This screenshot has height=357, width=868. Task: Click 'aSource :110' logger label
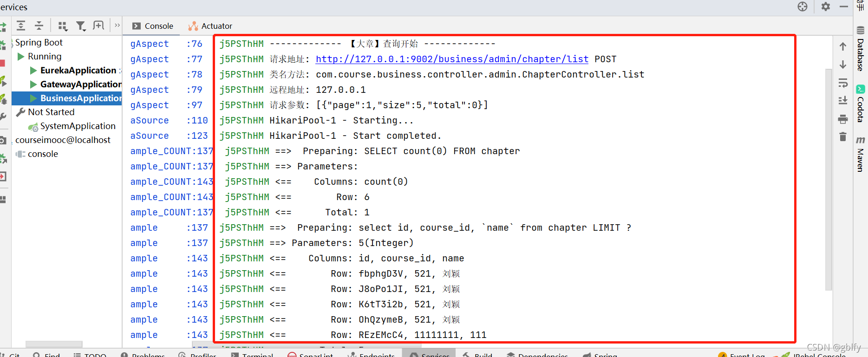tap(169, 120)
